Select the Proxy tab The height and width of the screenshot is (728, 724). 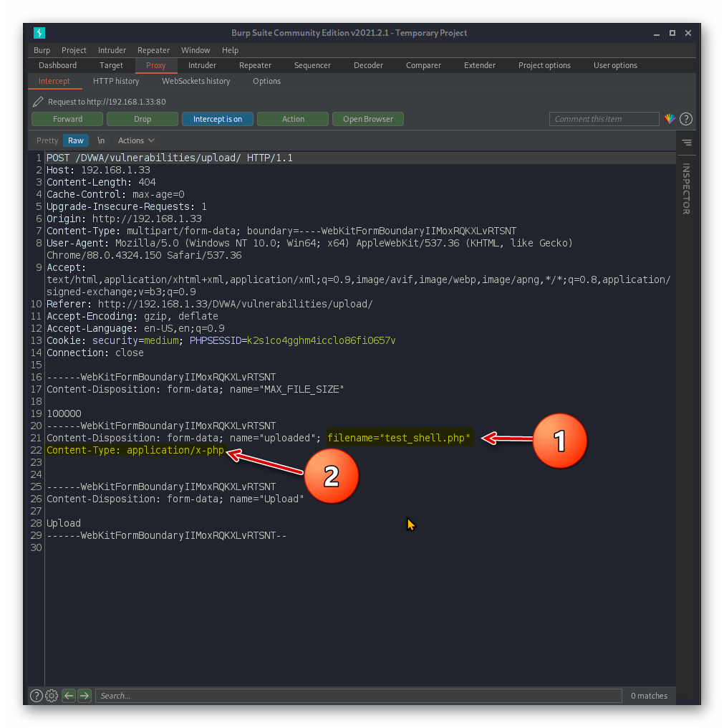point(156,65)
